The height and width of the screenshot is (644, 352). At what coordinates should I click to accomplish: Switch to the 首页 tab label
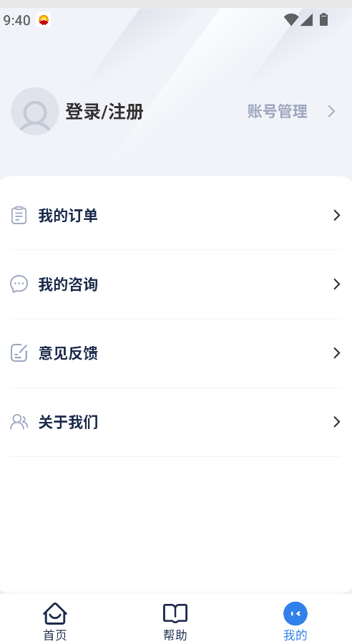pos(55,635)
